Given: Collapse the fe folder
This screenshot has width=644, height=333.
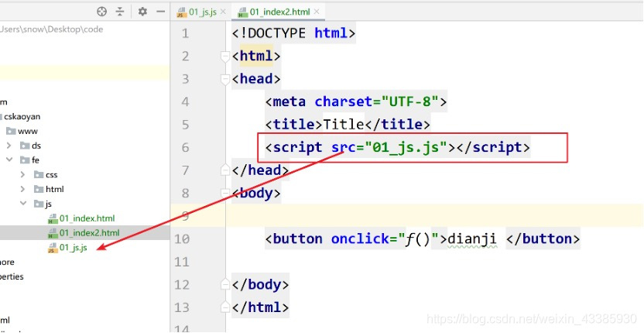Looking at the screenshot, I should (x=9, y=160).
